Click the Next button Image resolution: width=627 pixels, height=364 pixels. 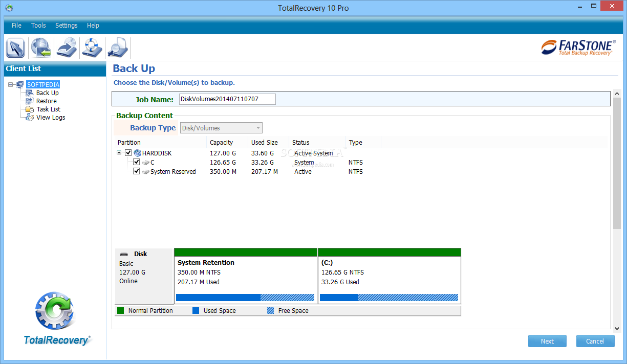pos(547,341)
